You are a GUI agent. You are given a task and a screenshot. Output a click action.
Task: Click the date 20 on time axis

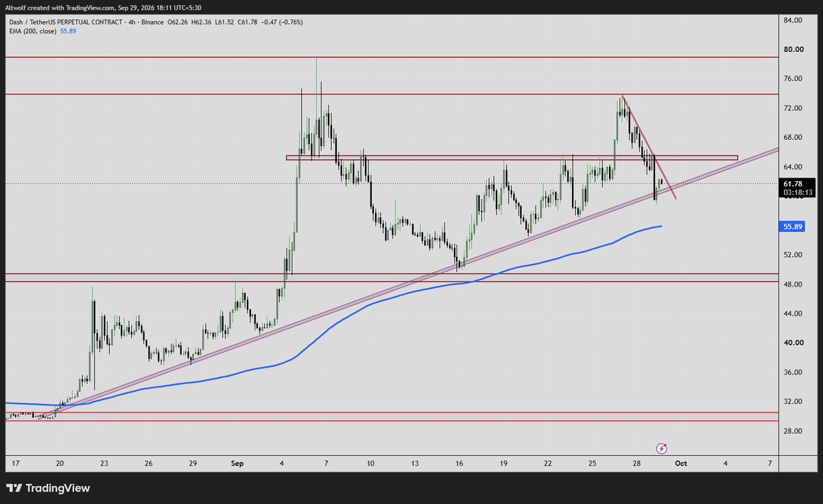(x=60, y=464)
